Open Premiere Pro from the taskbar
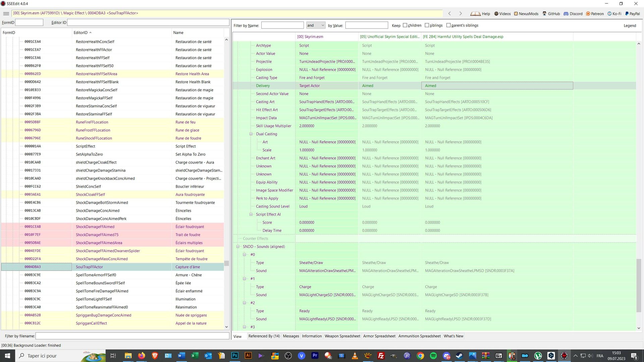Screen dimensions: 644x362 (x=315, y=356)
